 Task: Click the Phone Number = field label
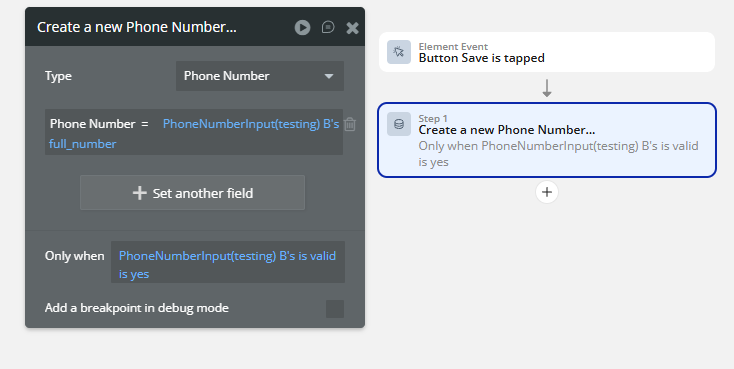coord(99,124)
